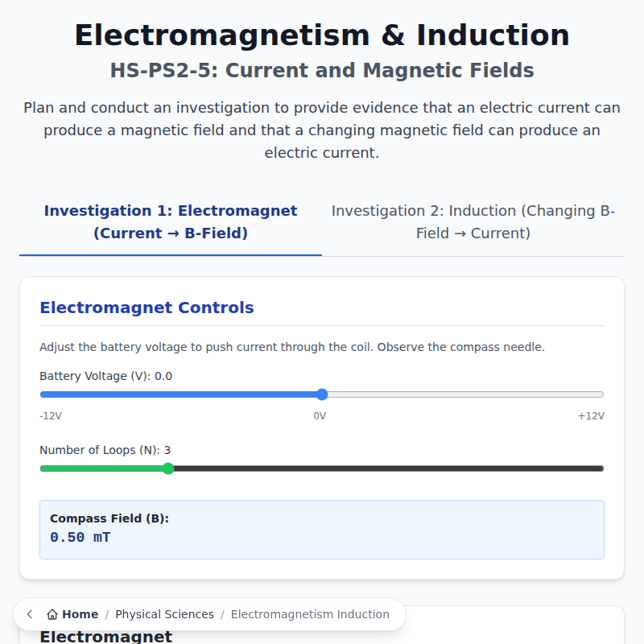The image size is (644, 644).
Task: Click the Battery Voltage slider handle
Action: coord(322,394)
